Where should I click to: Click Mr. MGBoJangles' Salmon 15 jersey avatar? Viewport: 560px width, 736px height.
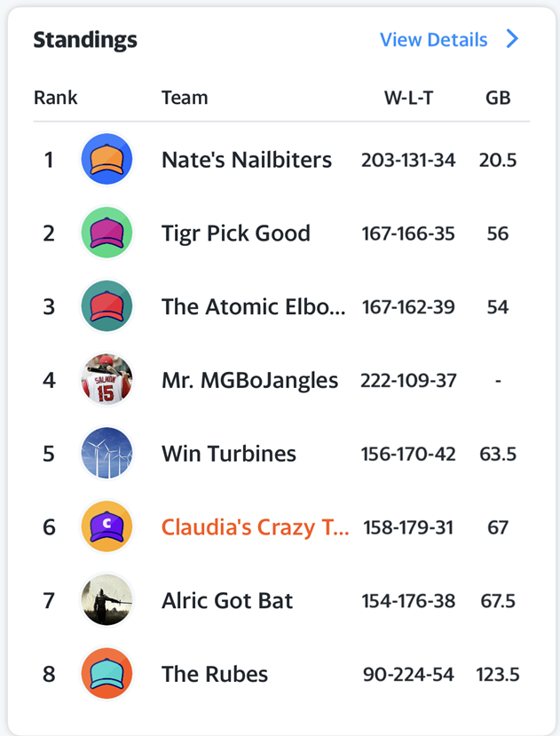(106, 379)
